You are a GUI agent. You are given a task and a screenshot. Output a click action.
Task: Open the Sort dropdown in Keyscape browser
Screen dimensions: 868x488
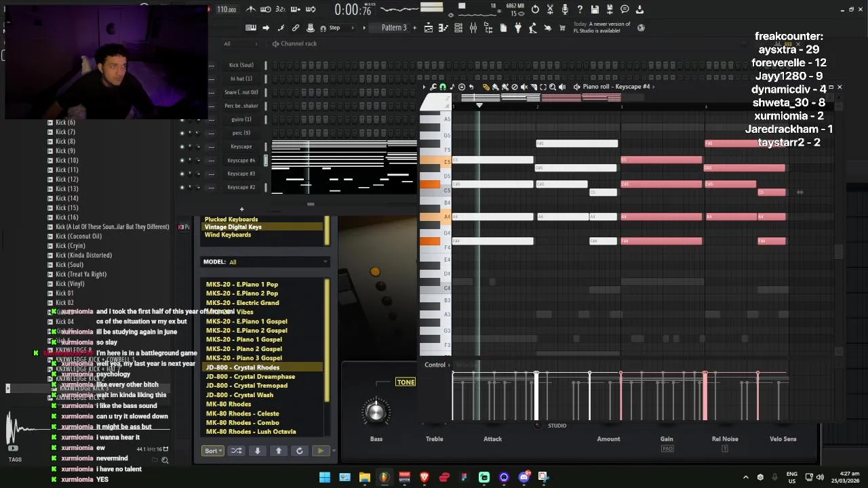tap(212, 451)
